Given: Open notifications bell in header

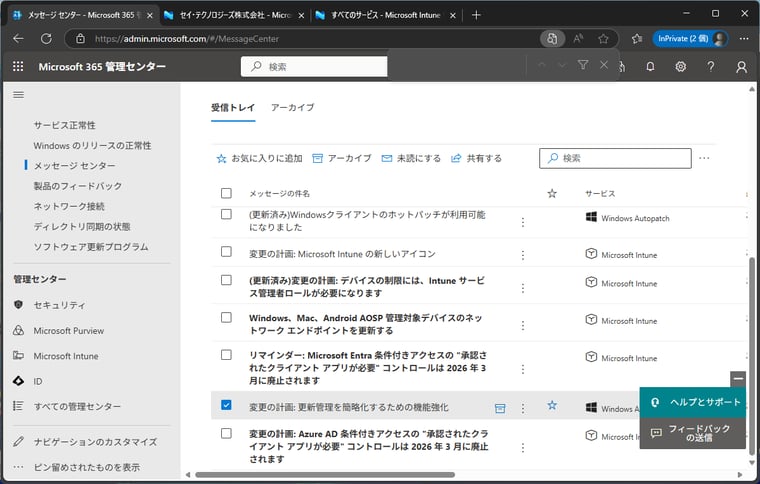Looking at the screenshot, I should [650, 66].
